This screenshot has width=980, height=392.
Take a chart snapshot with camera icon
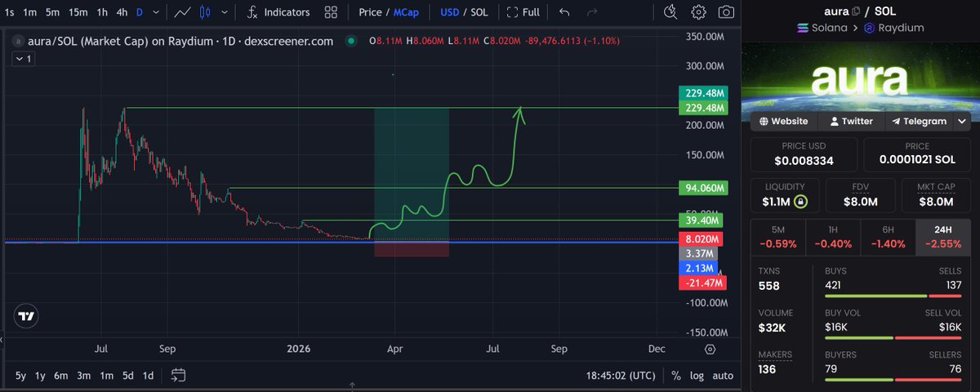point(725,12)
